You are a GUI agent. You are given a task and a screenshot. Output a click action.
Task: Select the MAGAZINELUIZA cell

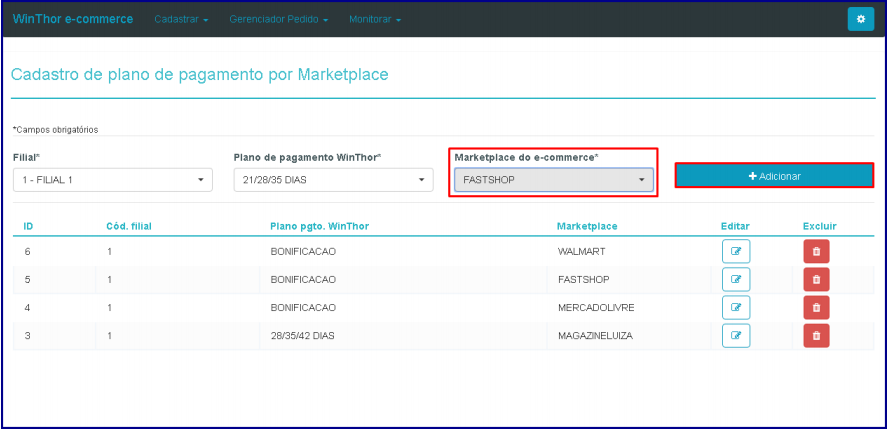pyautogui.click(x=595, y=336)
